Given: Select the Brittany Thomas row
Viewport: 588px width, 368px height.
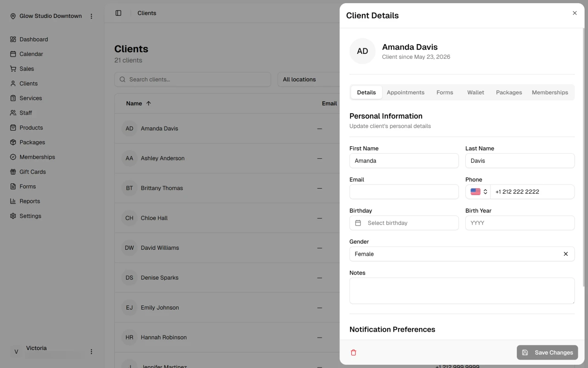Looking at the screenshot, I should pyautogui.click(x=227, y=188).
